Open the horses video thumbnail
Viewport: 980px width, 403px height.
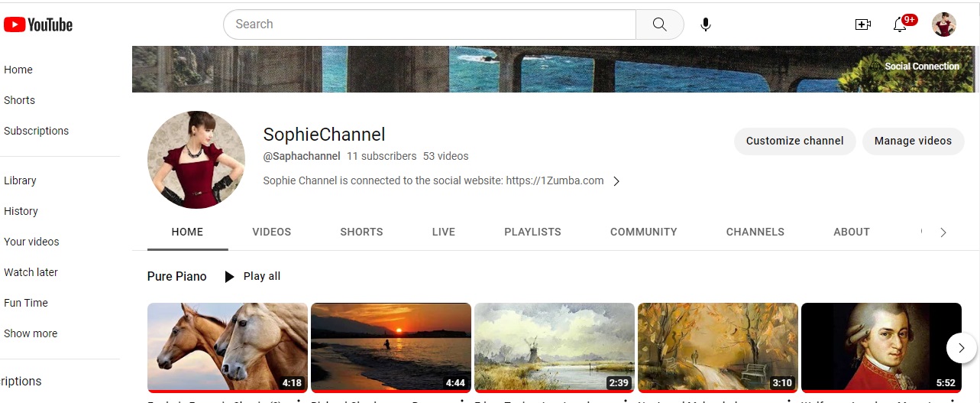[x=227, y=346]
